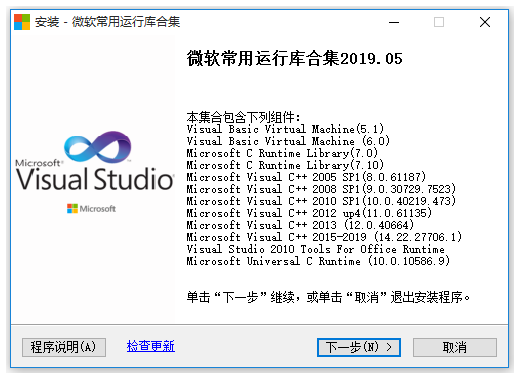The width and height of the screenshot is (523, 373).
Task: Click the instruction text 单击"下一步"继续
Action: pyautogui.click(x=328, y=297)
